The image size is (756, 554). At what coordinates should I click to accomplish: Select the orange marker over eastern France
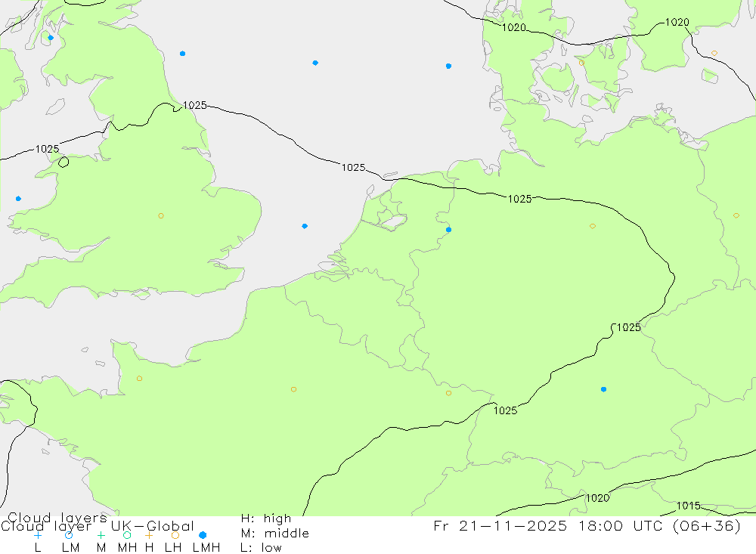[448, 394]
